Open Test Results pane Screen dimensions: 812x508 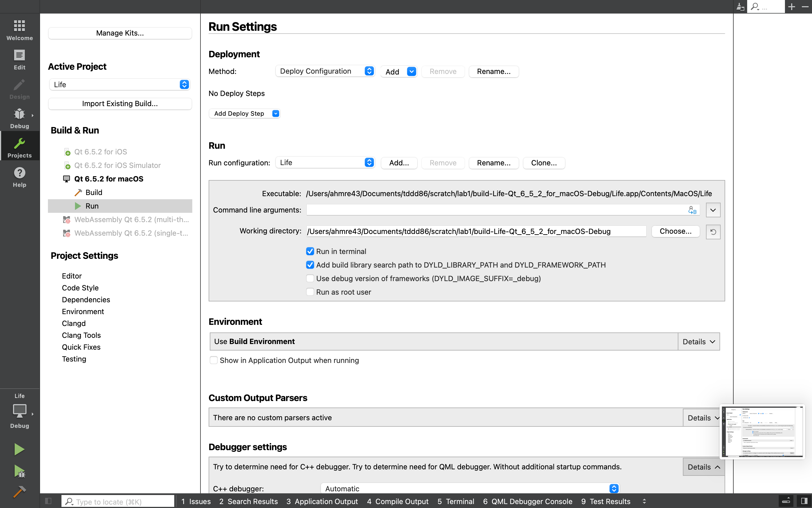tap(606, 501)
